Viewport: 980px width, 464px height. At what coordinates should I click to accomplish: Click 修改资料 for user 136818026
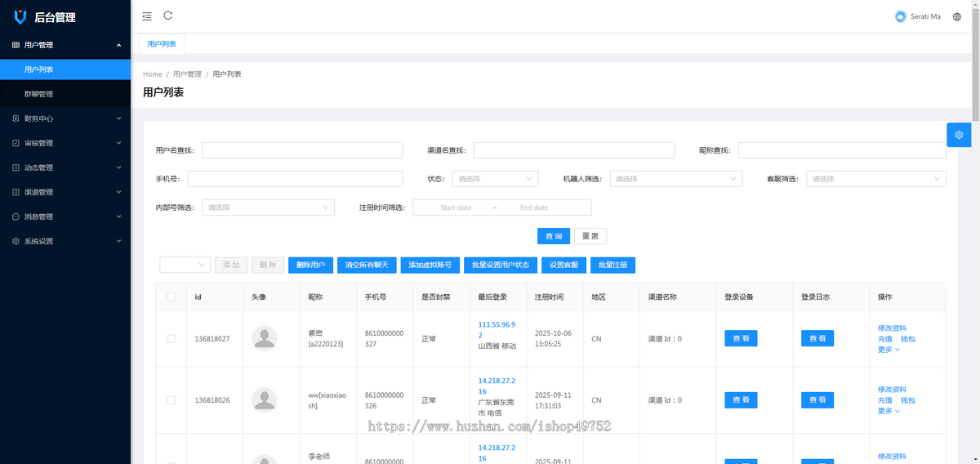click(x=892, y=390)
